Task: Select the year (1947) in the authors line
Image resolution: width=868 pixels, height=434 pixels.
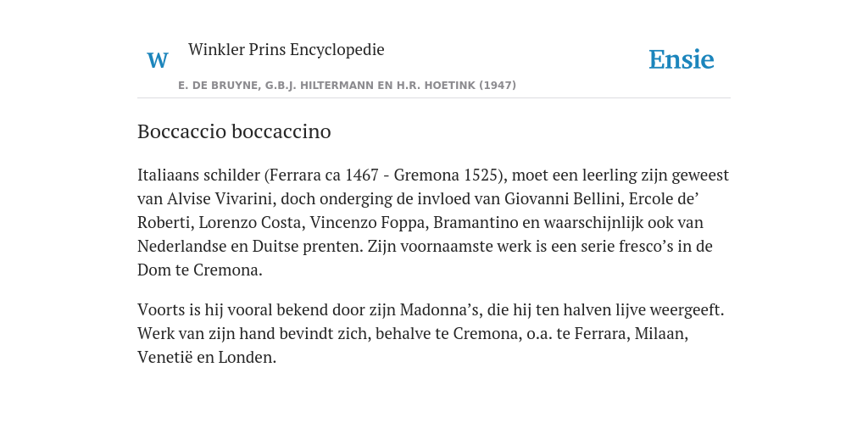Action: [x=498, y=86]
